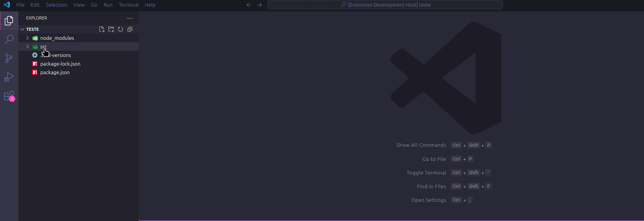Viewport: 644px width, 221px height.
Task: Expand the node_modules folder chevron
Action: [27, 38]
